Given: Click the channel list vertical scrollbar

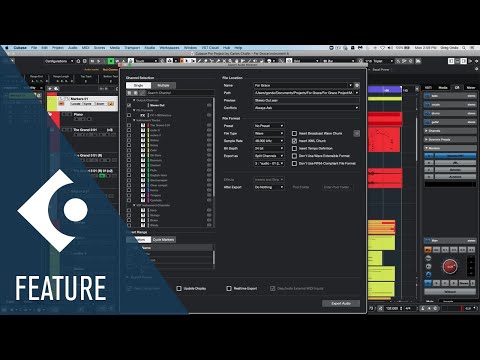Looking at the screenshot, I should [x=214, y=147].
